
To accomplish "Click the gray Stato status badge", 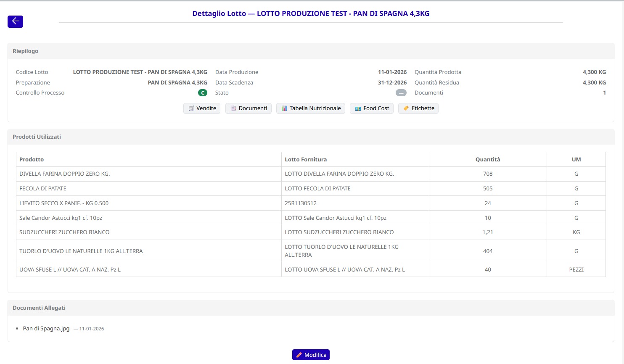I will pos(401,93).
